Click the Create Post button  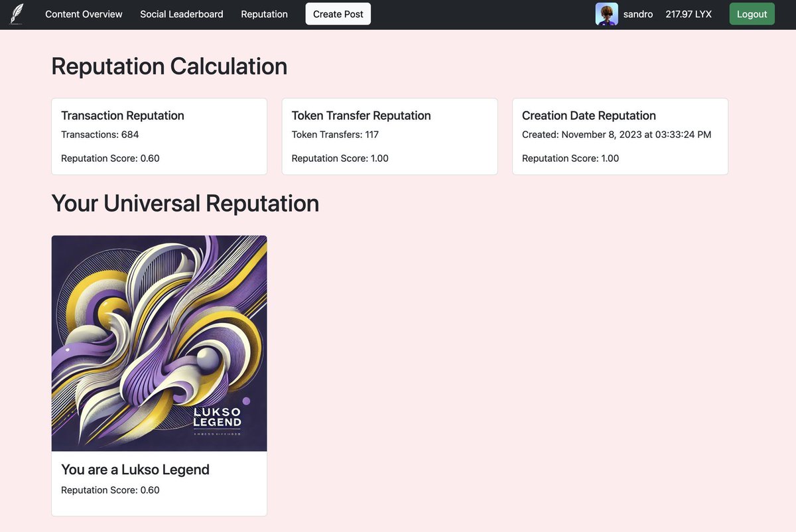[x=338, y=14]
